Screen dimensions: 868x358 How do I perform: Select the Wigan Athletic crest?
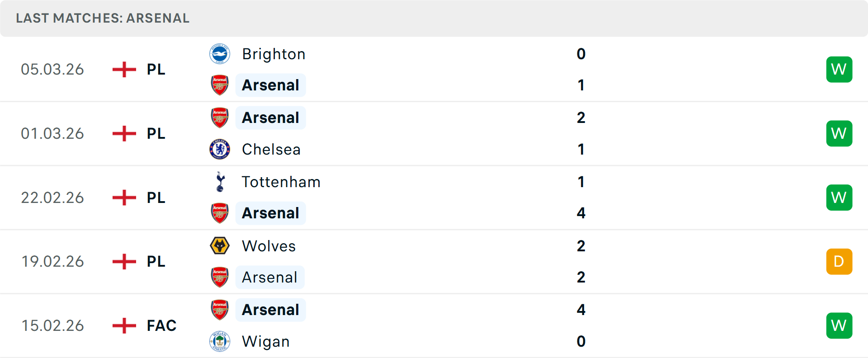[x=220, y=342]
